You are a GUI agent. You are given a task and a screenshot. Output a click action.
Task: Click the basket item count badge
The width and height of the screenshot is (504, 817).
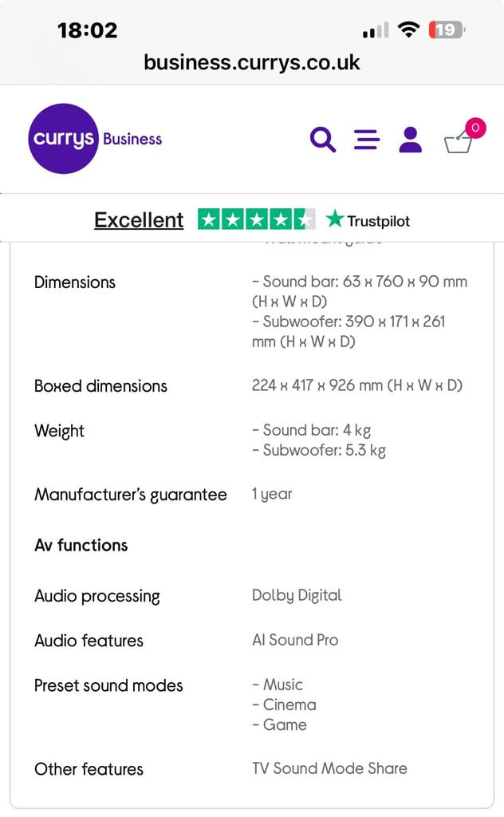click(475, 128)
